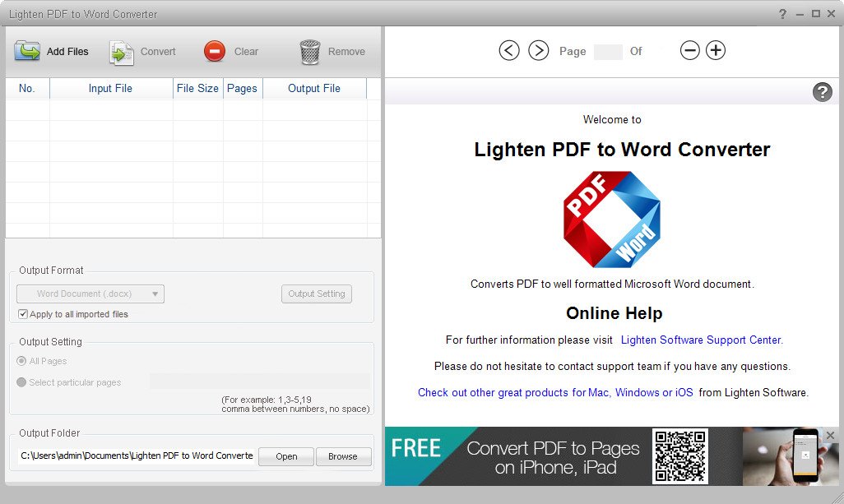This screenshot has height=504, width=844.
Task: Click the particular pages range input field
Action: pos(260,381)
